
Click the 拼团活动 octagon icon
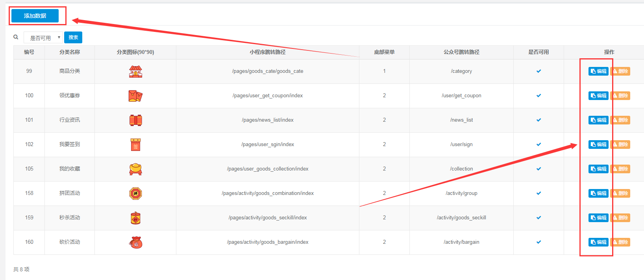(135, 193)
